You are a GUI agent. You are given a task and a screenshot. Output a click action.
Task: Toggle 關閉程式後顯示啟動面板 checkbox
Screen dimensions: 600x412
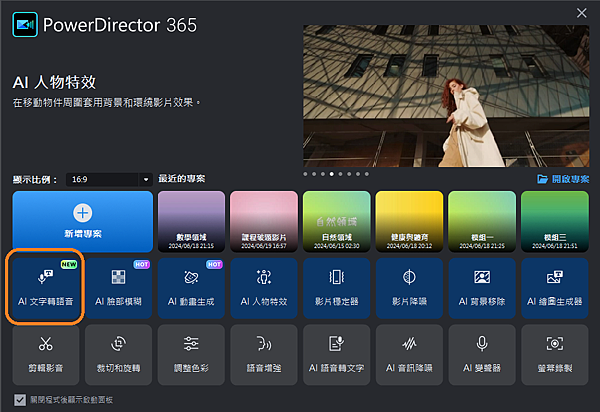tap(20, 400)
